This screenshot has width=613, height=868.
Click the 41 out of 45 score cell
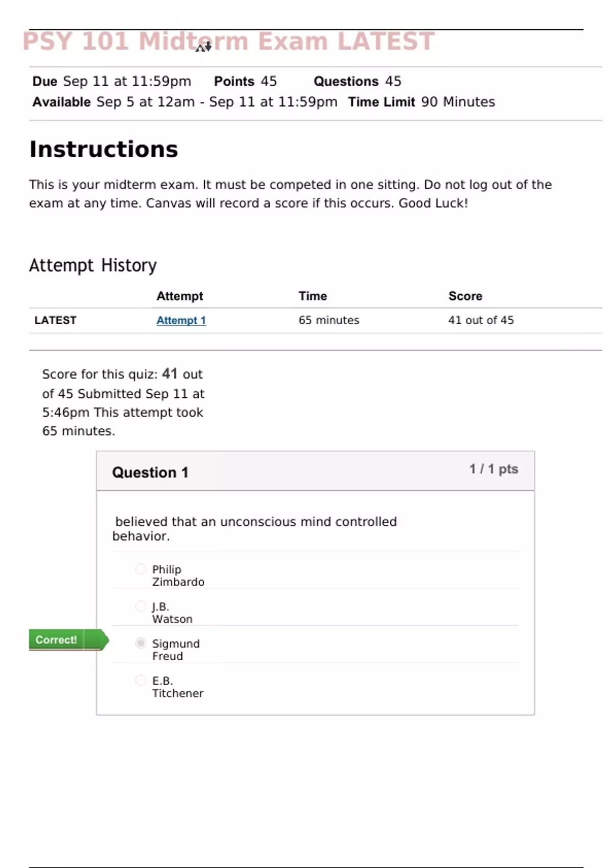(481, 320)
